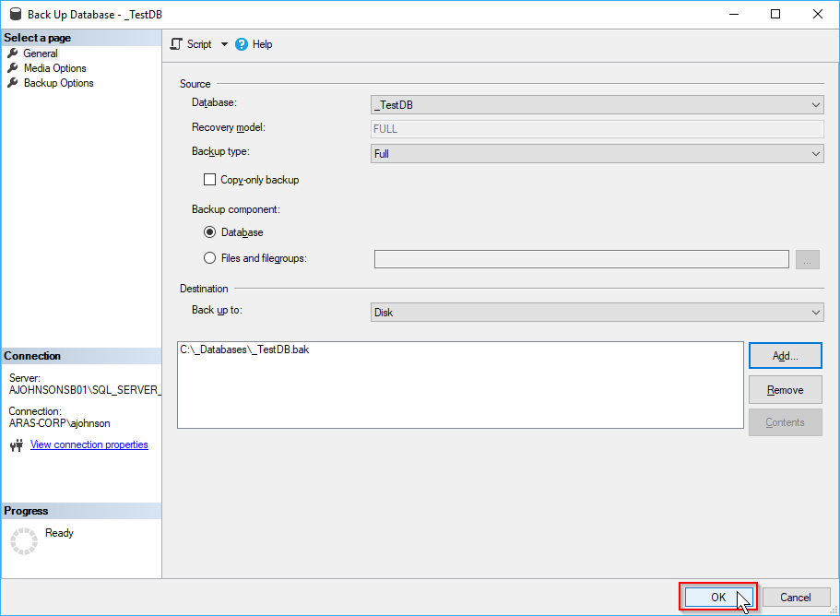
Task: Select the C:\_Databases\_TestDB.bak destination entry
Action: [x=244, y=350]
